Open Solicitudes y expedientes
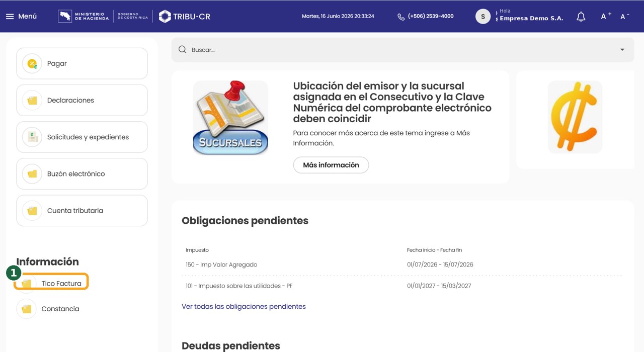Screen dimensions: 644x352 [82, 137]
